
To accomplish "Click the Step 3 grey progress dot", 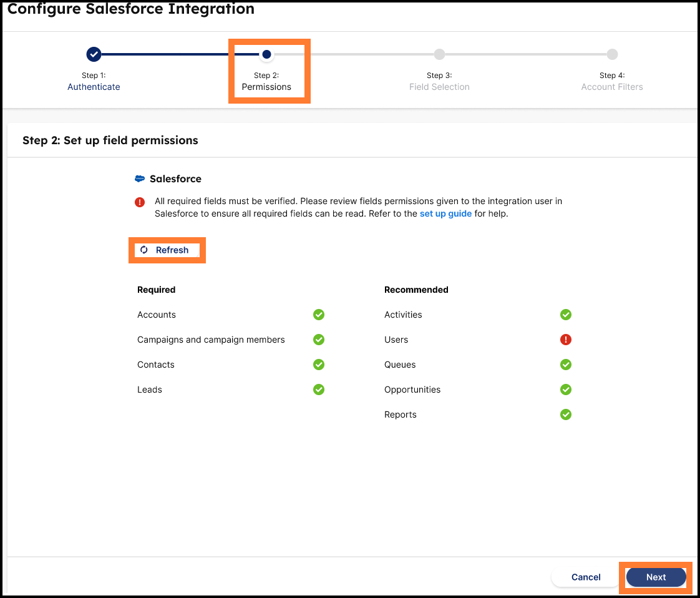I will 439,54.
